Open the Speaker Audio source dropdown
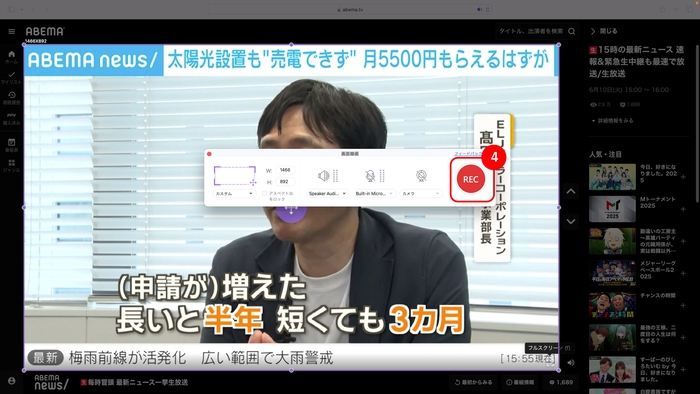 (x=328, y=194)
